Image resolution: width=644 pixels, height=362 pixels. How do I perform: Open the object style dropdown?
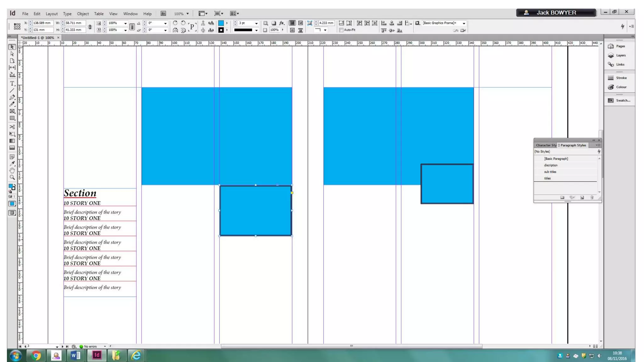coord(464,23)
